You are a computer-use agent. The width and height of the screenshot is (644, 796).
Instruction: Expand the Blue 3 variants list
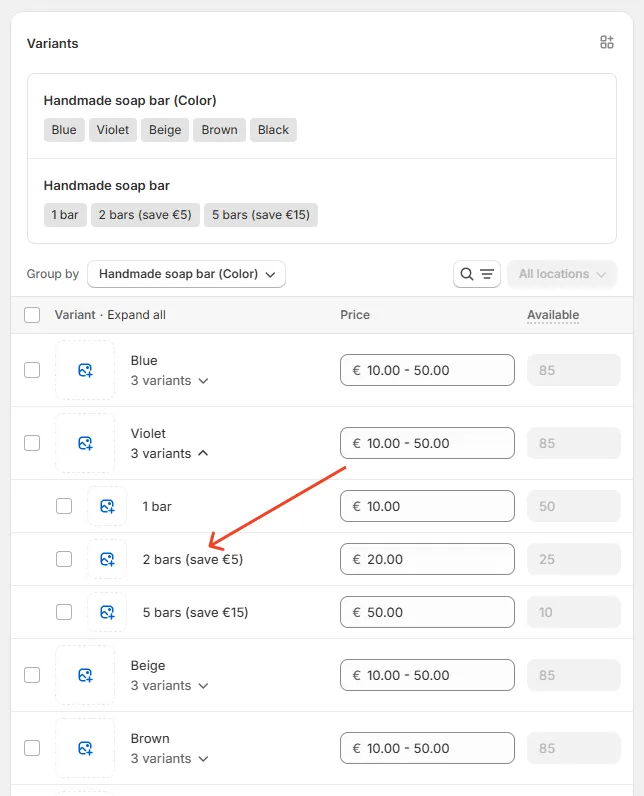point(170,381)
